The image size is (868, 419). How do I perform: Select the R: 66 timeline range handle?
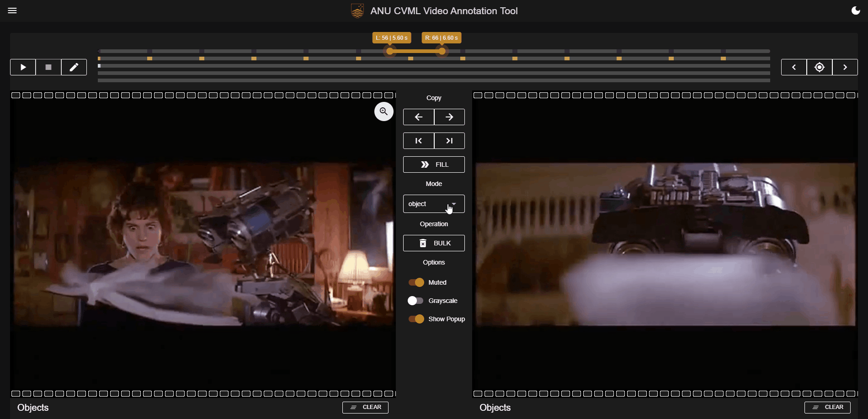pyautogui.click(x=442, y=51)
